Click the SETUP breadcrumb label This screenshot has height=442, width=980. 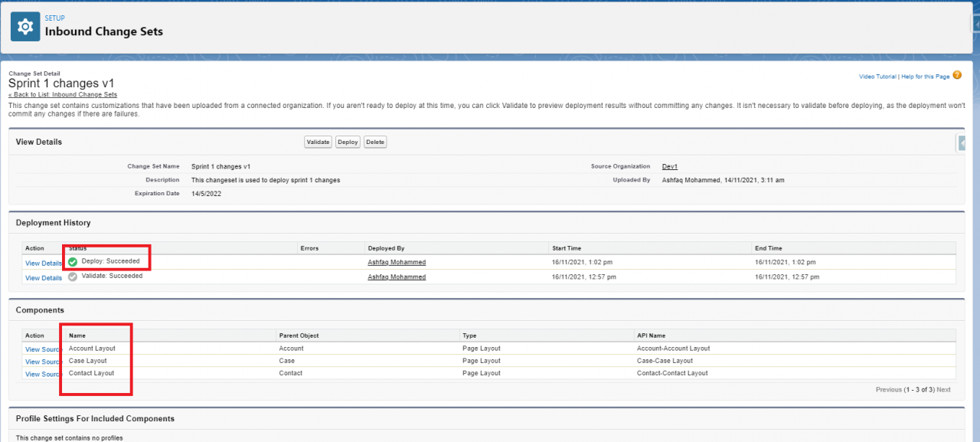point(54,18)
